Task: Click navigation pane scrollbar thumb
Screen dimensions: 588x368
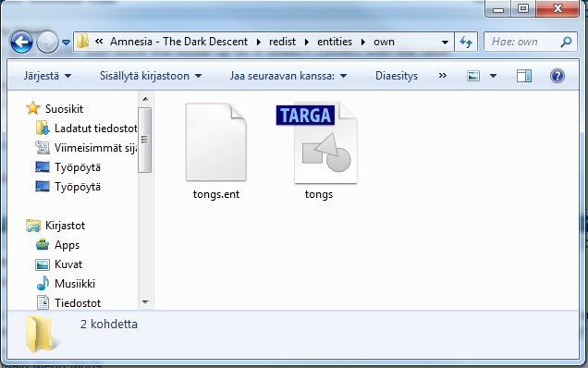Action: (x=145, y=140)
